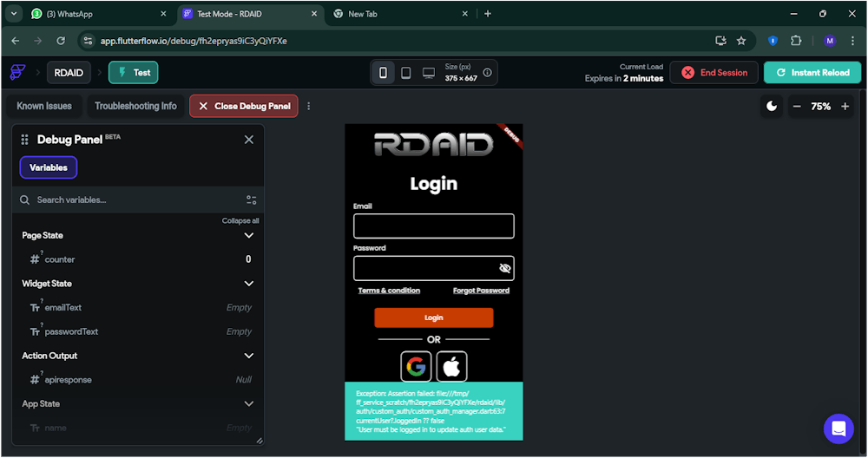This screenshot has height=458, width=868.
Task: Click Collapse all in the Debug Panel
Action: click(240, 220)
